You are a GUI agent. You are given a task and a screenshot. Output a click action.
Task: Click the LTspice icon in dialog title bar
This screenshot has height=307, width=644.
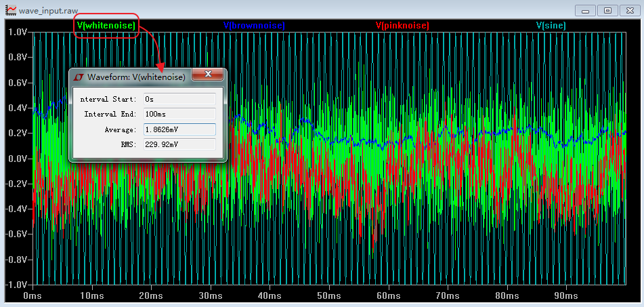[79, 77]
